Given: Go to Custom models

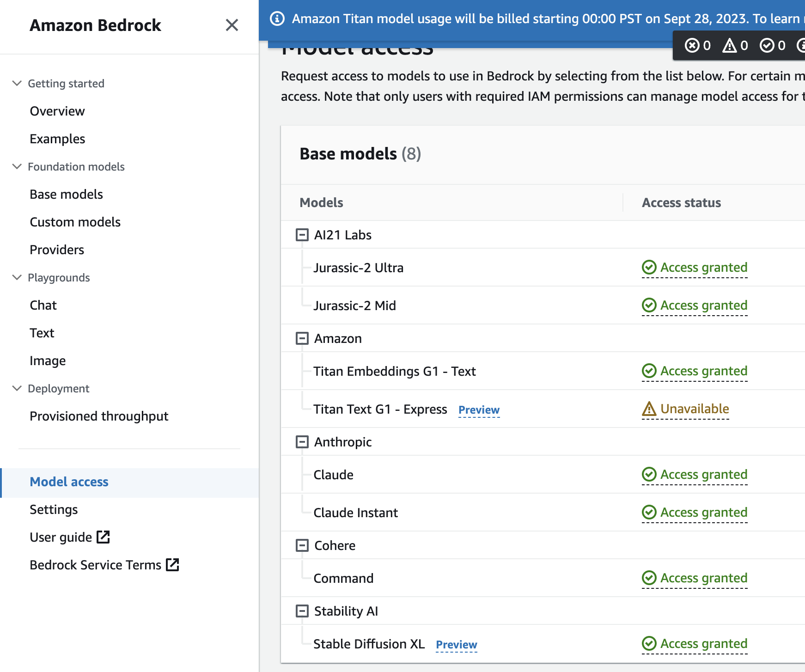Looking at the screenshot, I should (75, 222).
